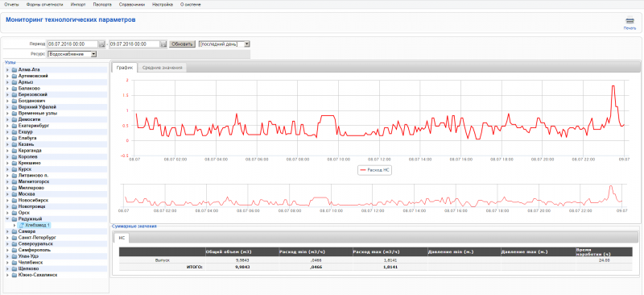Click the Казань folder icon

point(14,144)
